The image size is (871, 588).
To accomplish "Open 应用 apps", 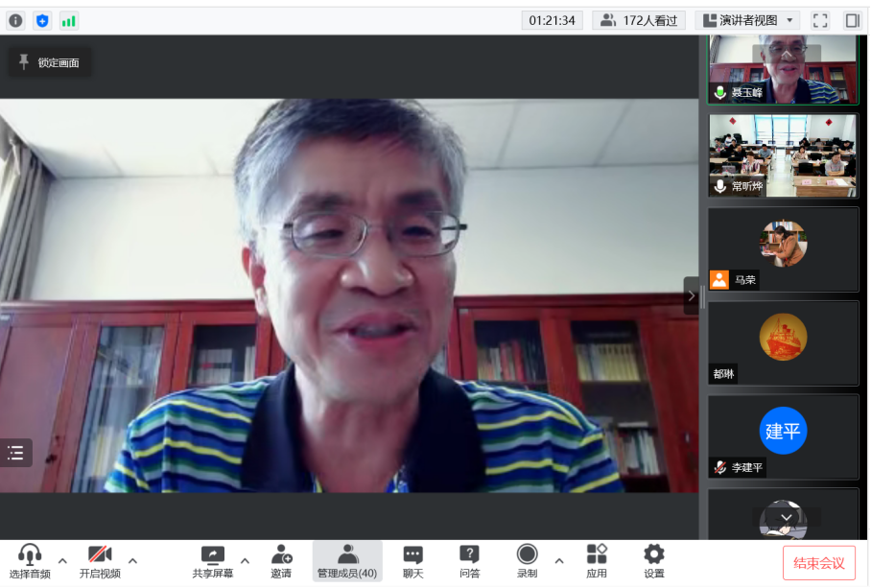I will click(597, 562).
